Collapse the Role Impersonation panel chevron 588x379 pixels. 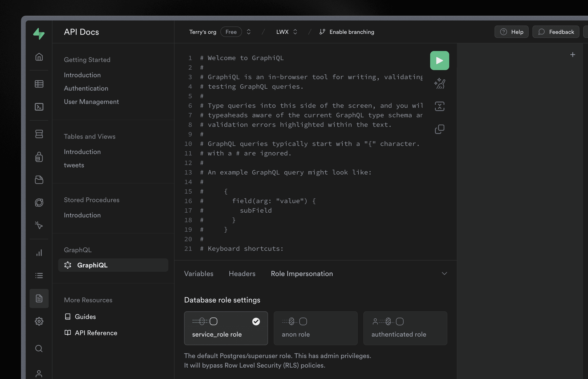pyautogui.click(x=444, y=273)
